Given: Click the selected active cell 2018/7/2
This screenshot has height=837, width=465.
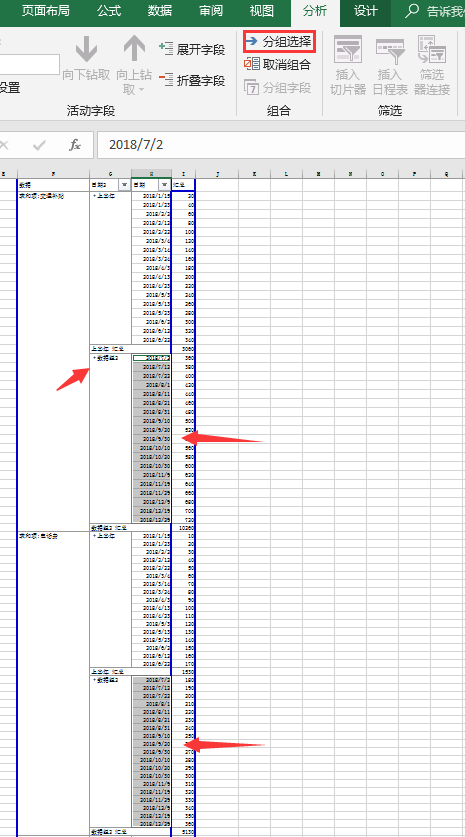Looking at the screenshot, I should point(152,358).
